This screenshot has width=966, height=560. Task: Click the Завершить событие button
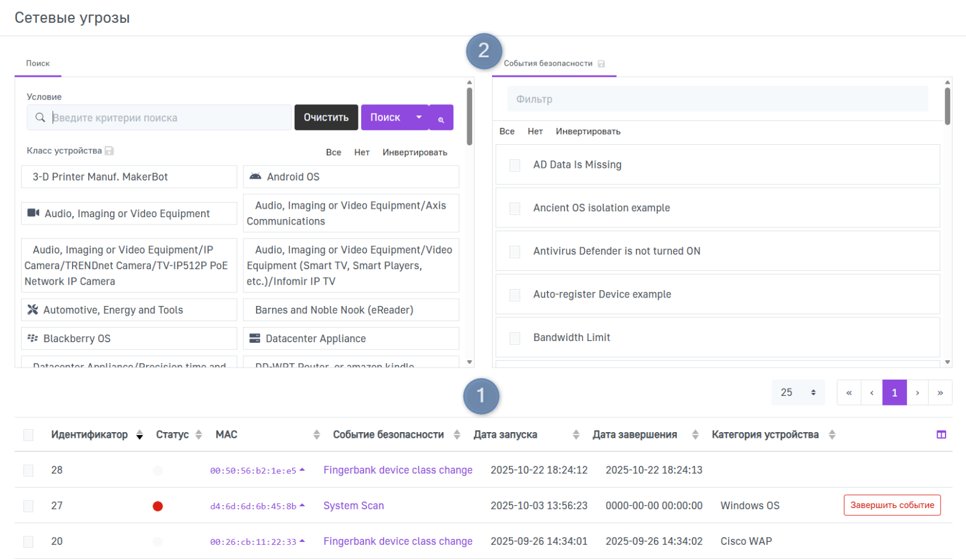(x=892, y=505)
